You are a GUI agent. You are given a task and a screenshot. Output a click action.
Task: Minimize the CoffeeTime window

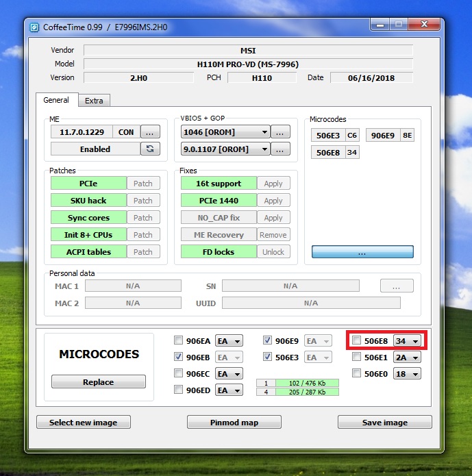380,25
